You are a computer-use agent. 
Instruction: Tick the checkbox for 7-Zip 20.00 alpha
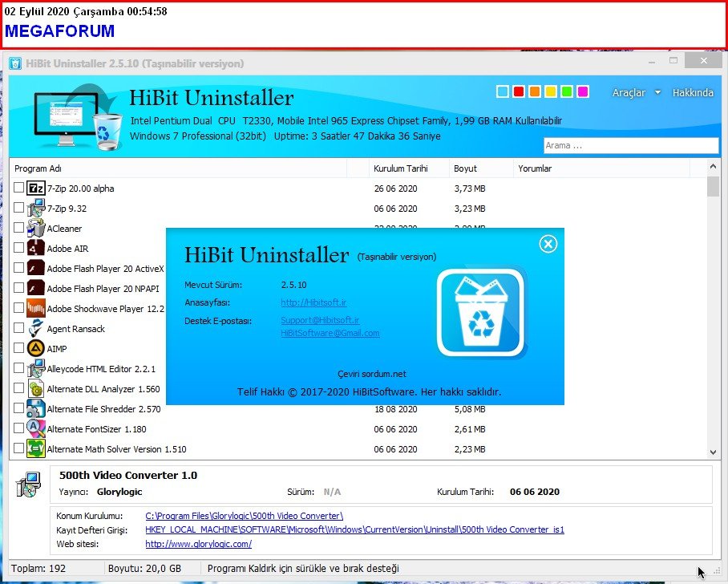click(18, 187)
